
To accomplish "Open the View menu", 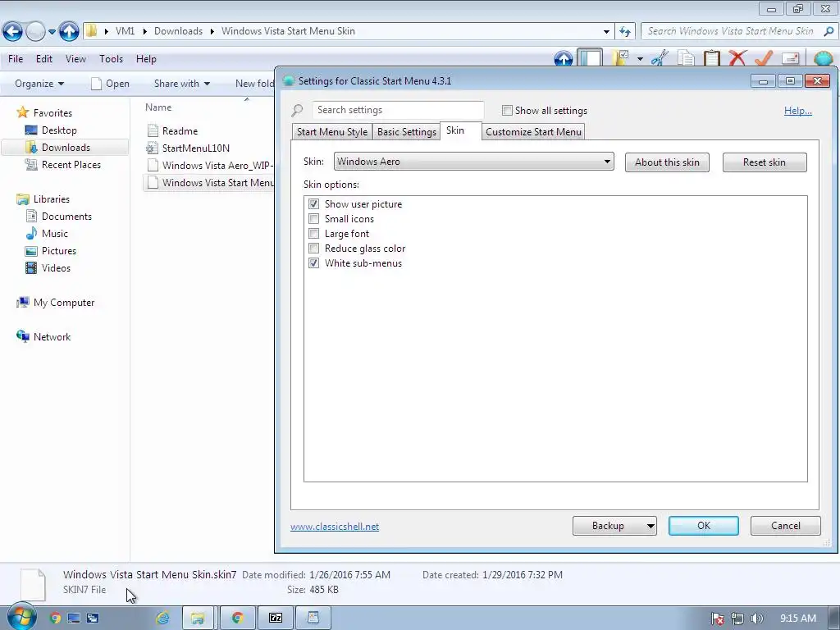I will 75,59.
